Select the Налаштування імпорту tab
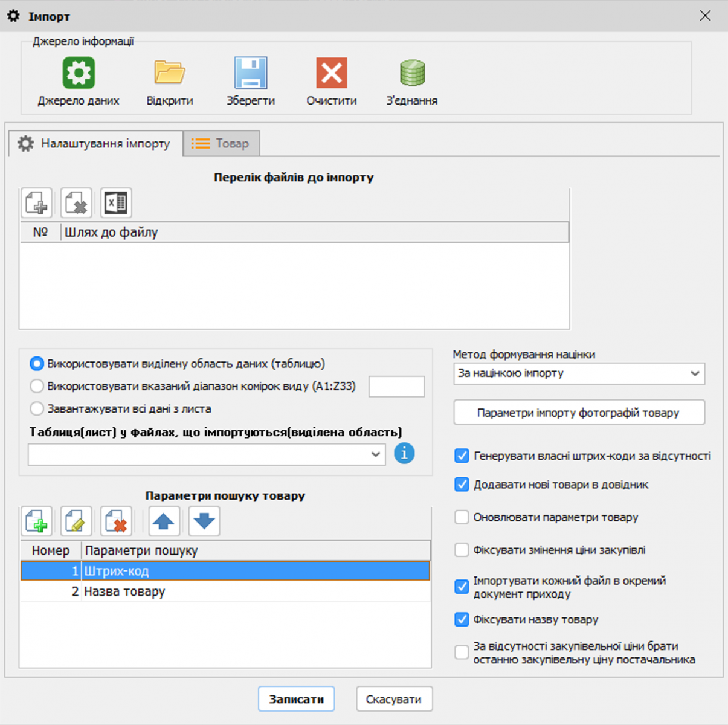 (95, 144)
